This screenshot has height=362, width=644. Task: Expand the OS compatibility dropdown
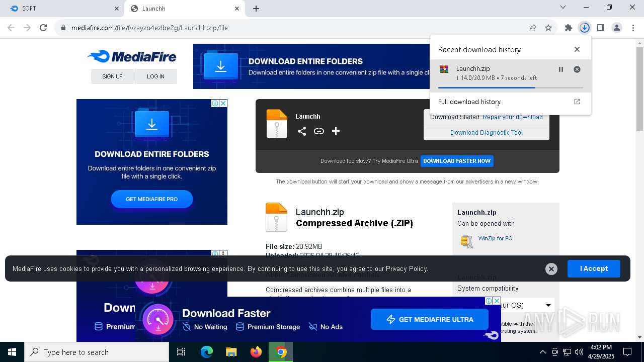pos(548,305)
